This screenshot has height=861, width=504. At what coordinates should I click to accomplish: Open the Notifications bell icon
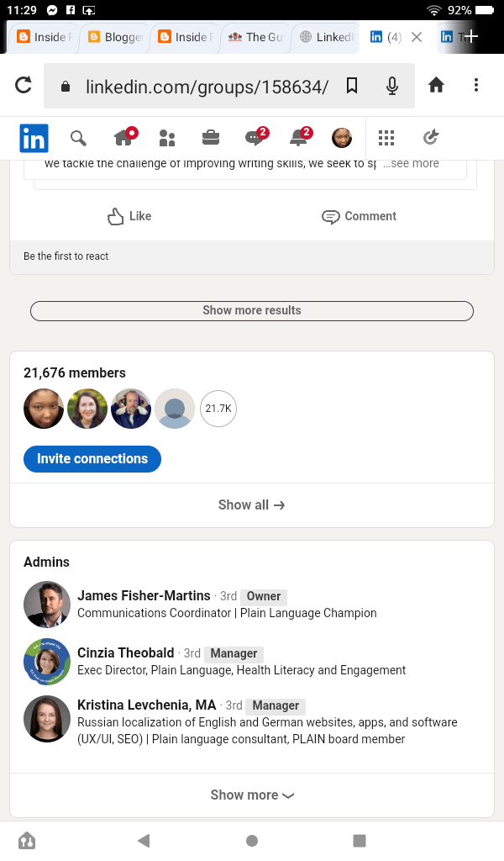coord(298,138)
